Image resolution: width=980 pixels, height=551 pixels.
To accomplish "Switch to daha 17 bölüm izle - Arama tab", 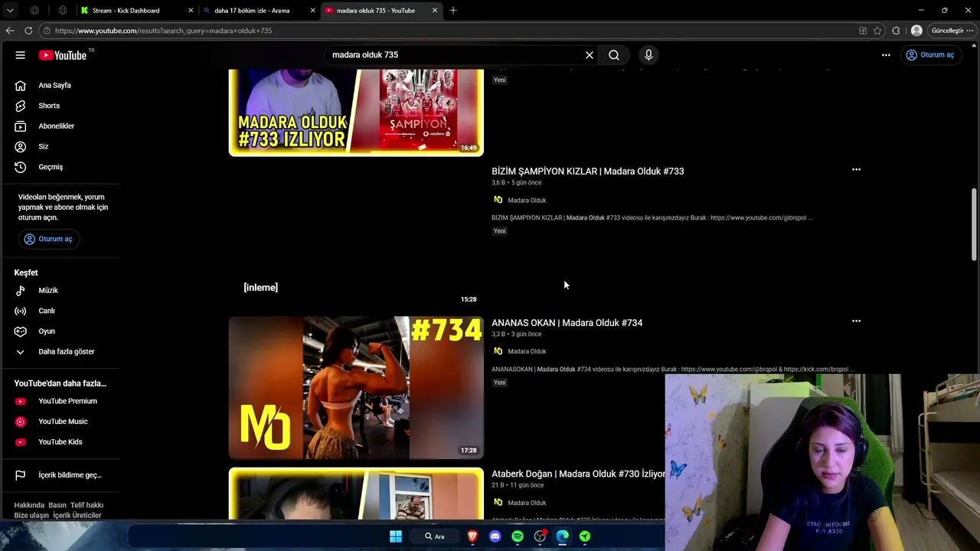I will tap(260, 11).
